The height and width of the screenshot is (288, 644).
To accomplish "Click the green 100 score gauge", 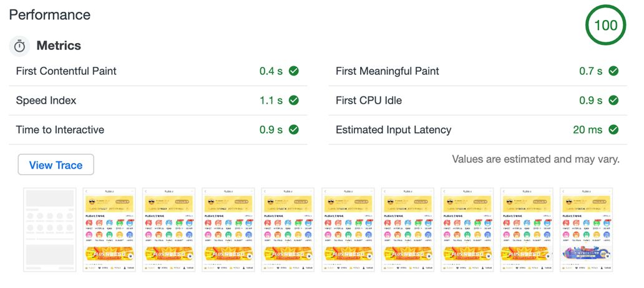I will [605, 26].
